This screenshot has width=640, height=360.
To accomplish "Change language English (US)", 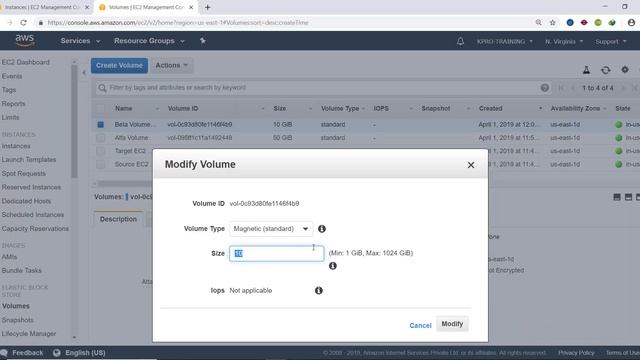I will pyautogui.click(x=79, y=353).
